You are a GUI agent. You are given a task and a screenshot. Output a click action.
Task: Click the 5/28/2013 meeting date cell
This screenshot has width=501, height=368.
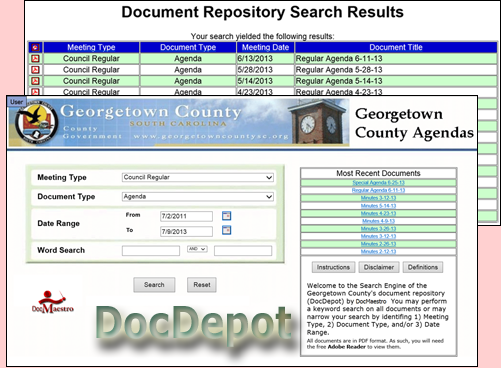coord(265,70)
